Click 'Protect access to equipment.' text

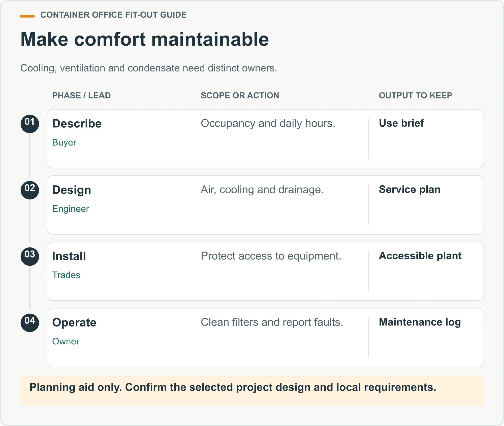[x=271, y=256]
